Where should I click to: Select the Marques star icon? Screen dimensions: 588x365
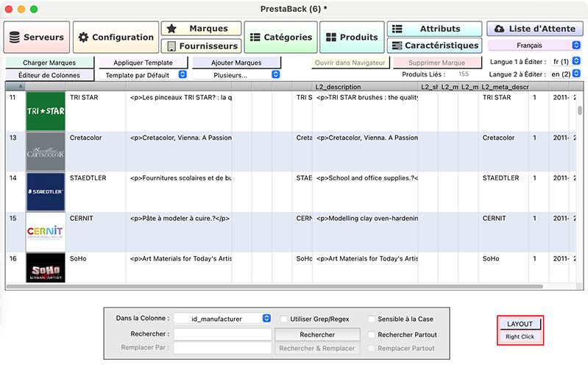coord(171,29)
